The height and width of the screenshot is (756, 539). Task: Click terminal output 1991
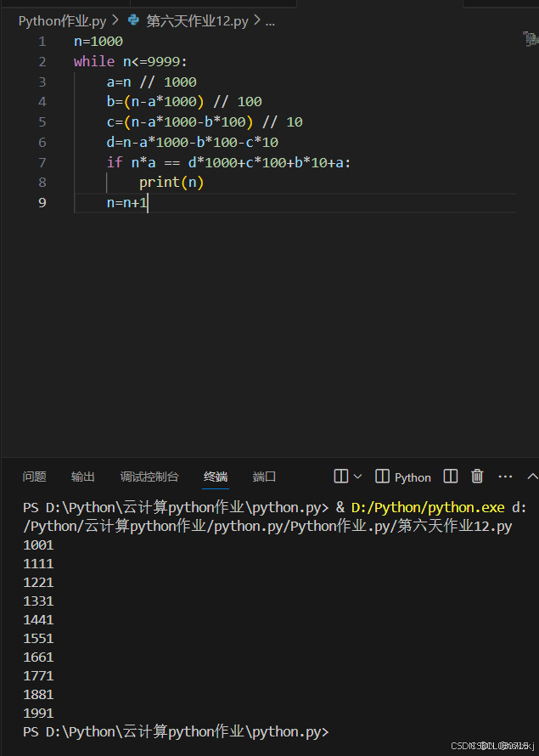tap(38, 713)
